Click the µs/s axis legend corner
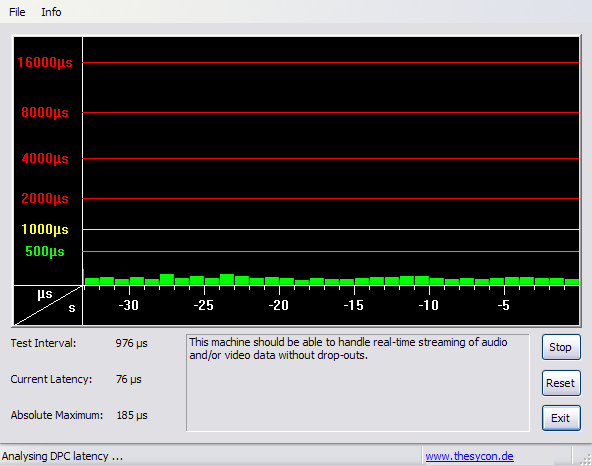The width and height of the screenshot is (592, 466). (48, 306)
